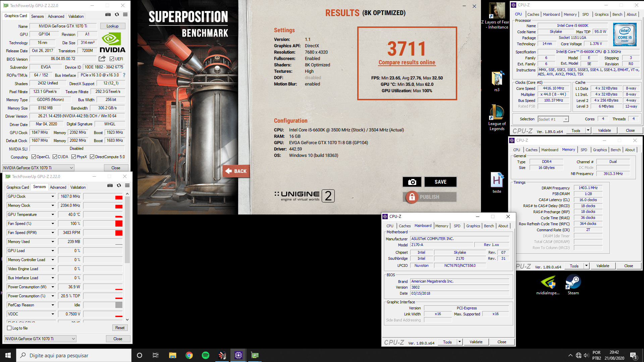The image size is (644, 362).
Task: Click the screenshot camera icon in upper GPU-Z
Action: pyautogui.click(x=108, y=15)
